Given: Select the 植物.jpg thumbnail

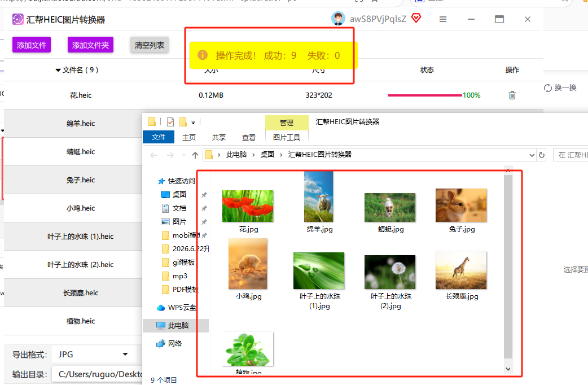Looking at the screenshot, I should click(x=248, y=349).
